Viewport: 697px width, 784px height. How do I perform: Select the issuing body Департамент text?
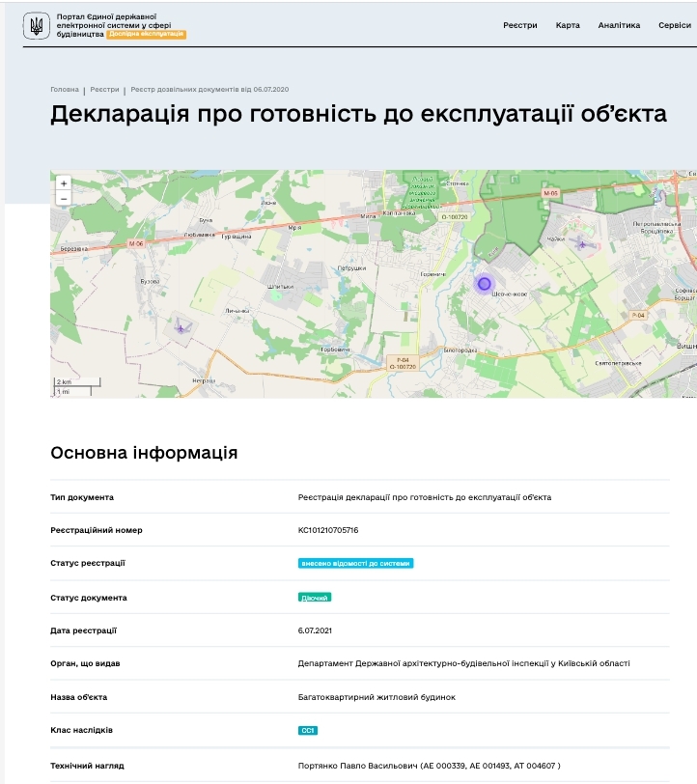[463, 663]
